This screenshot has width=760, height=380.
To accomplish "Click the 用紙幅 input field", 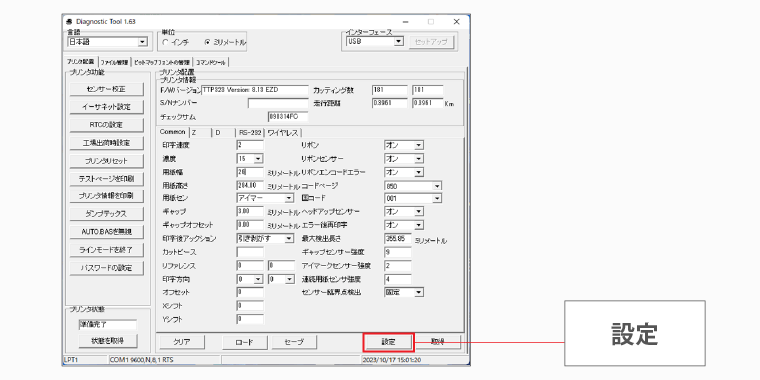I will [250, 172].
